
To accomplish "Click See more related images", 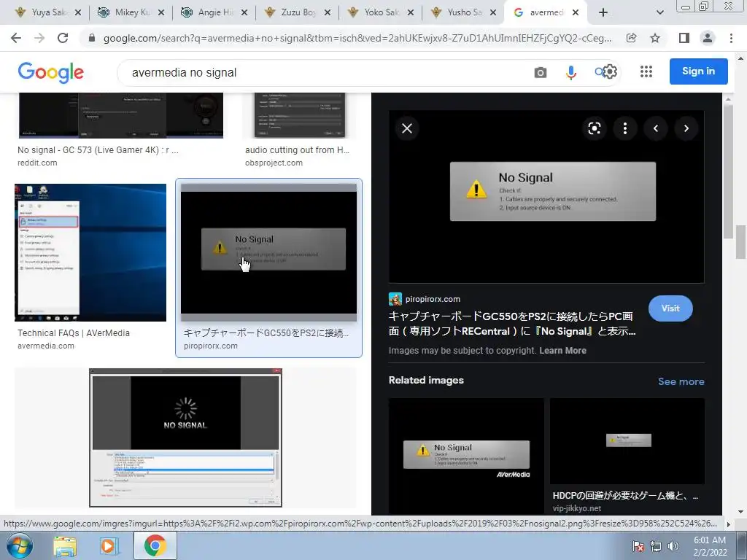I will [681, 381].
